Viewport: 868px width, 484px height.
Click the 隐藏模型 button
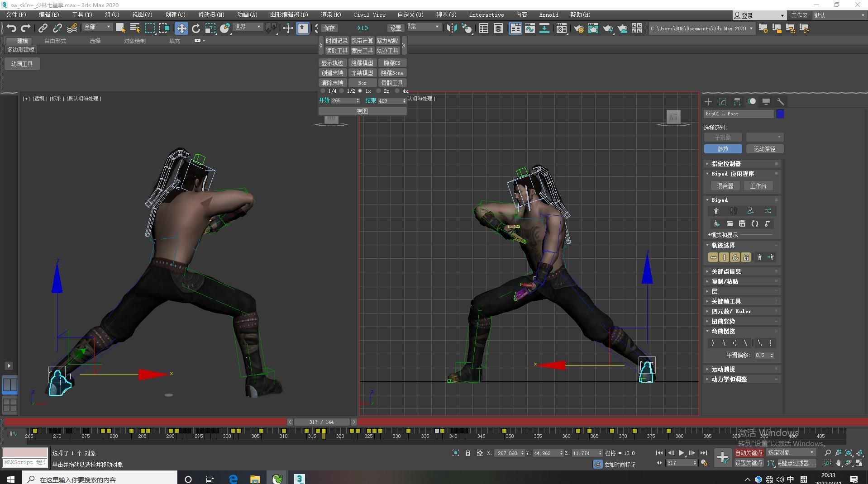[x=362, y=63]
